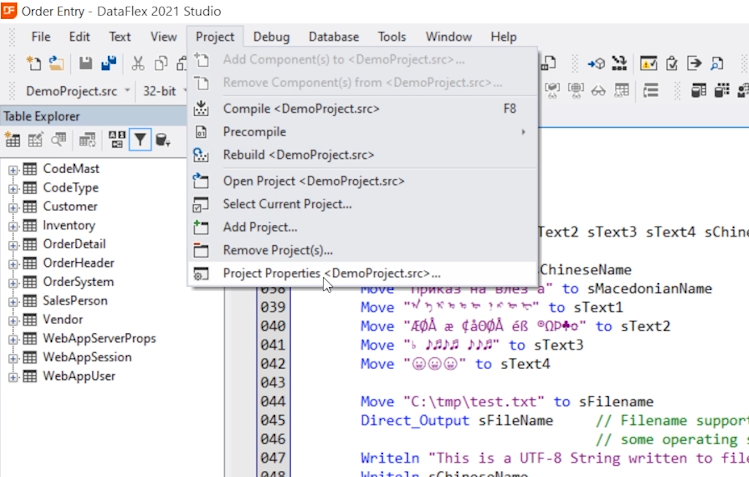Open the Database menu
749x477 pixels.
coord(333,37)
